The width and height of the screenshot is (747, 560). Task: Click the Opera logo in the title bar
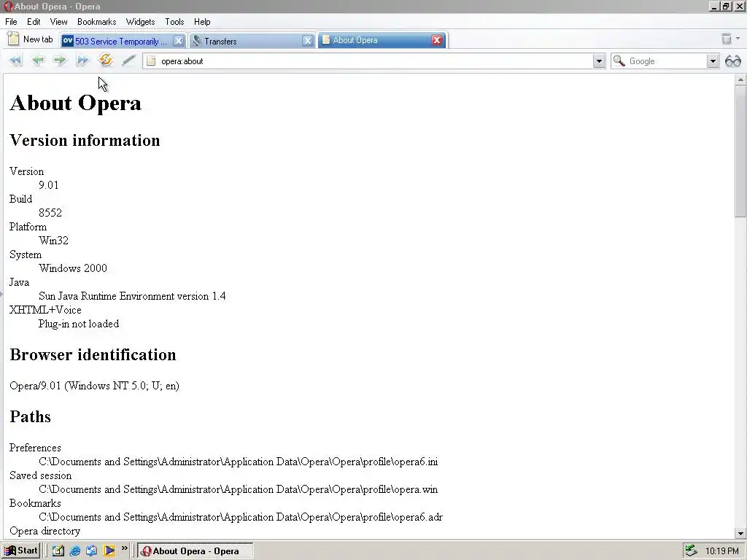point(7,7)
